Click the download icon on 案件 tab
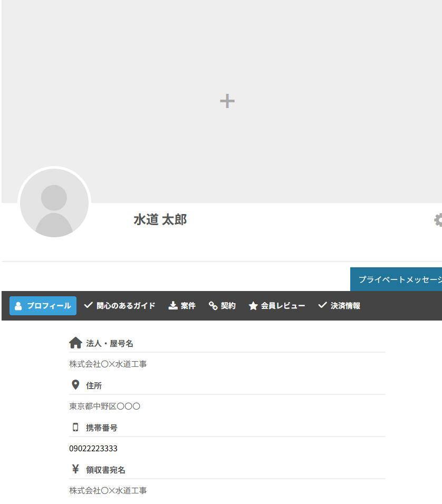Viewport: 442px width, 504px height. pos(173,306)
